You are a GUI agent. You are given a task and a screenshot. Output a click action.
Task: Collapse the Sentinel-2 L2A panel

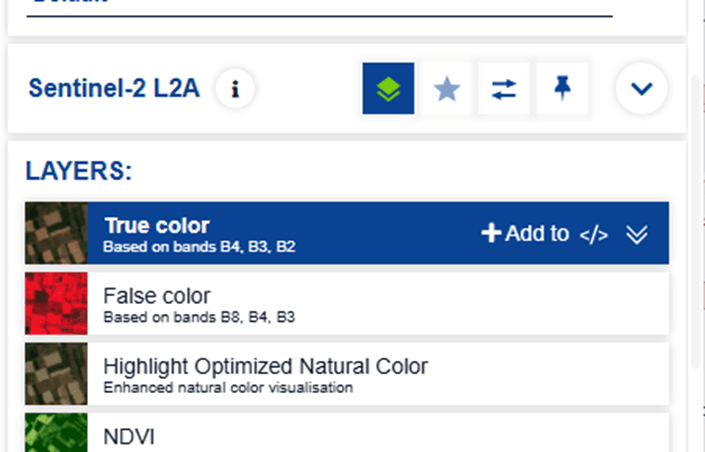[641, 89]
